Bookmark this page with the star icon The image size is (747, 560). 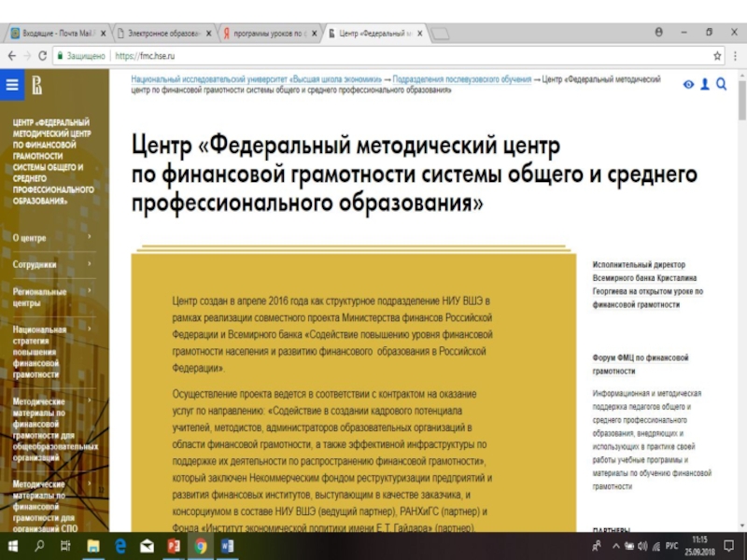[x=717, y=56]
